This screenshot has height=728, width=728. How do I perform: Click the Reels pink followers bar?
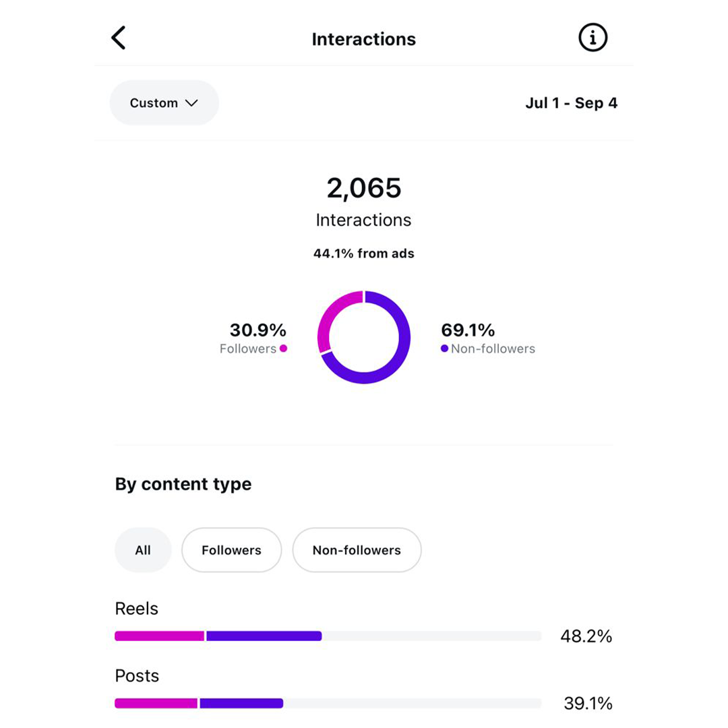159,636
